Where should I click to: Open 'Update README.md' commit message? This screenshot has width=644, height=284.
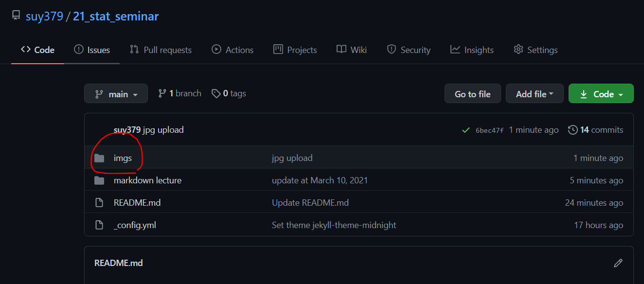coord(310,203)
